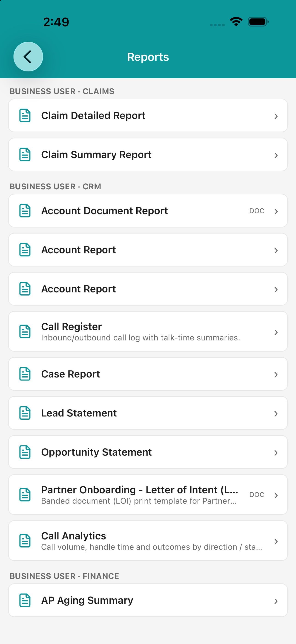Select the "Claim Summary Report" title
296x644 pixels.
(96, 155)
